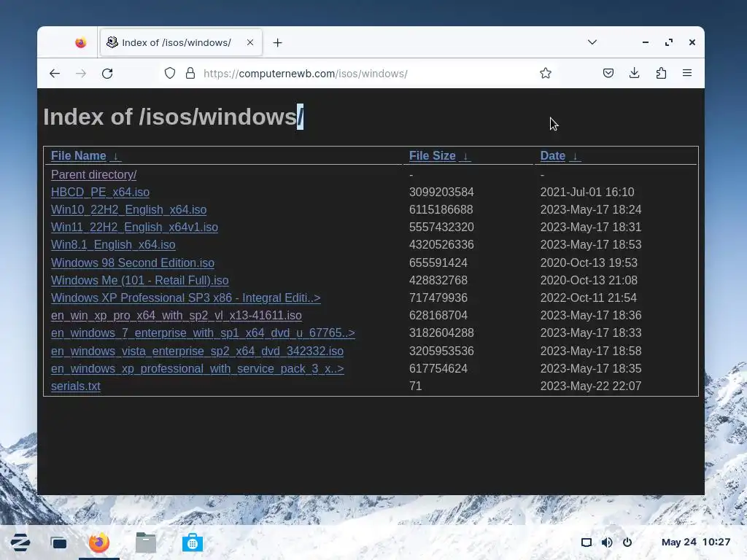Open Windows 98 Second Edition.iso link
The image size is (747, 560).
[133, 262]
